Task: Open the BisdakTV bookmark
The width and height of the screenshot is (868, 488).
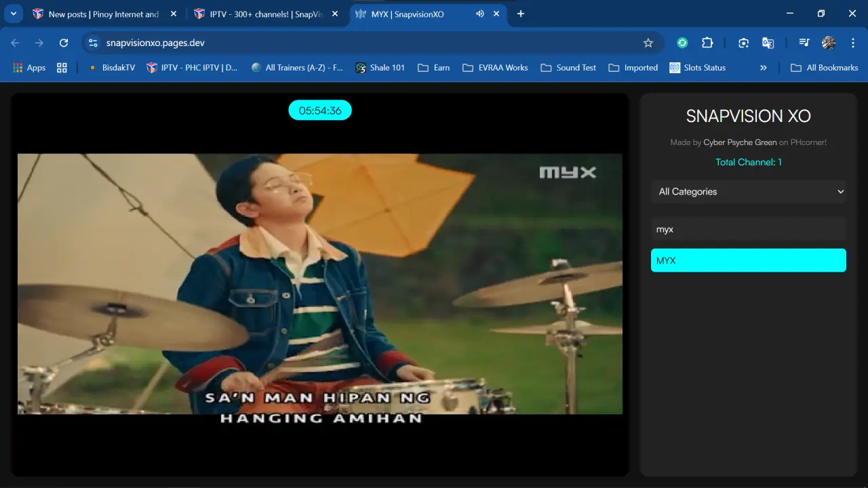Action: click(x=111, y=68)
